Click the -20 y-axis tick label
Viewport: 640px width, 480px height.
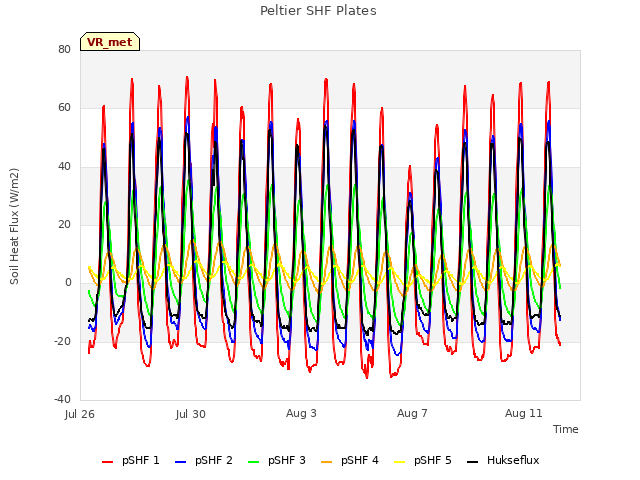62,341
